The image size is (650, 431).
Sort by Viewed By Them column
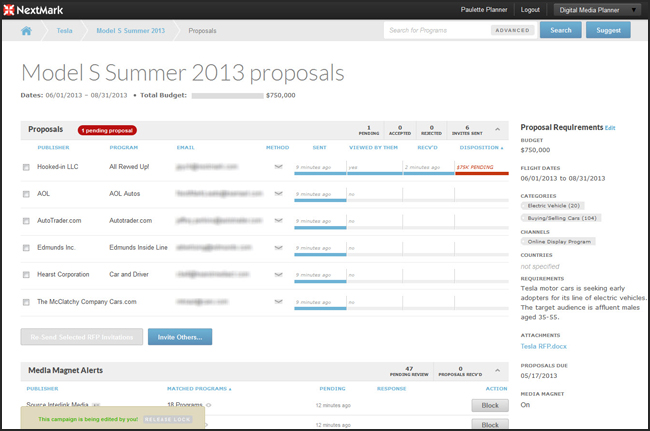click(374, 148)
